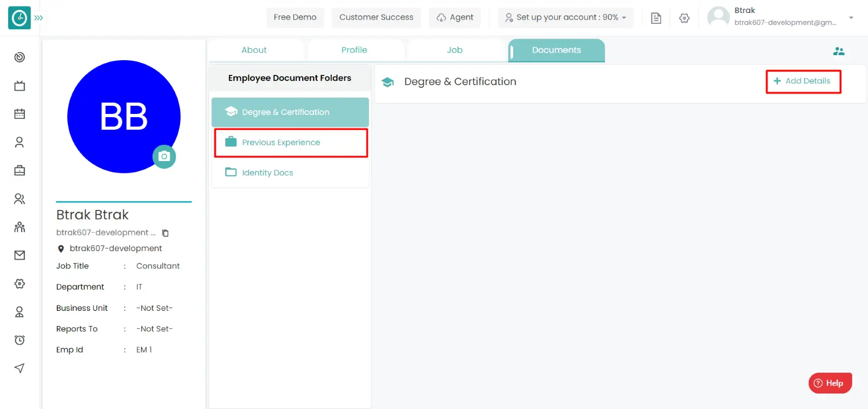Copy email with the clipboard icon
868x409 pixels.
pos(165,233)
